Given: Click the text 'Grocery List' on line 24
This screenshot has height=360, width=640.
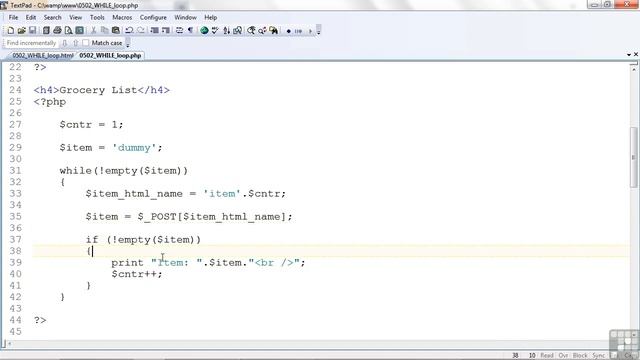Looking at the screenshot, I should (98, 90).
